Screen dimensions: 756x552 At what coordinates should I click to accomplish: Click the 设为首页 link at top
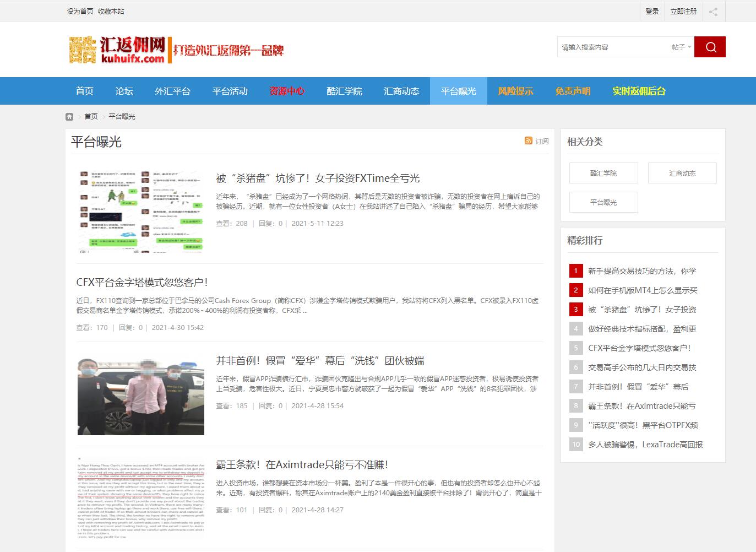80,12
